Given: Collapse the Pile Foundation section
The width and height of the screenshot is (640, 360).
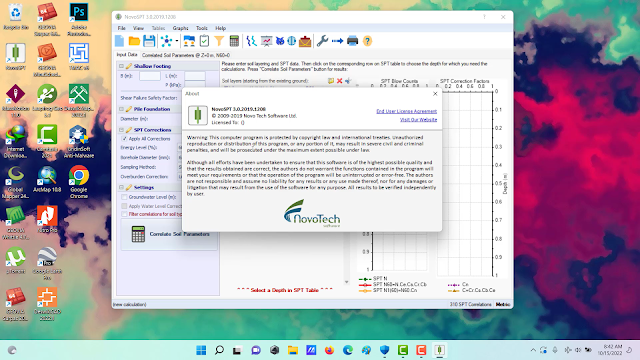Looking at the screenshot, I should point(121,109).
